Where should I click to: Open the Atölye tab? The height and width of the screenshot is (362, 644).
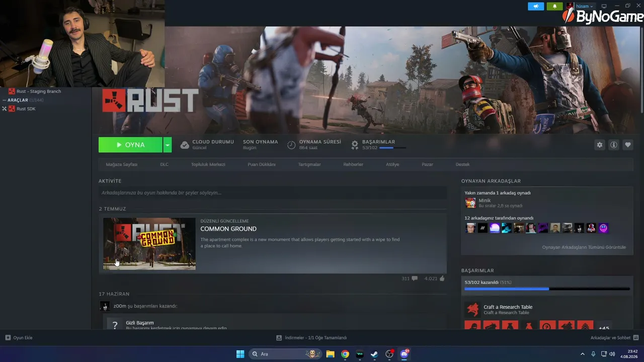point(392,164)
